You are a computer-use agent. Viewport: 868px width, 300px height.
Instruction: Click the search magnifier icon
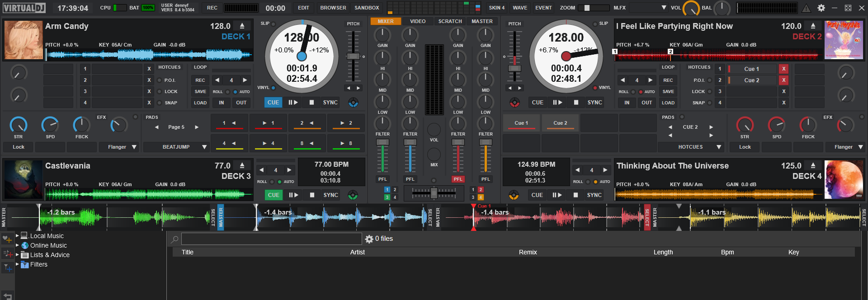click(175, 239)
